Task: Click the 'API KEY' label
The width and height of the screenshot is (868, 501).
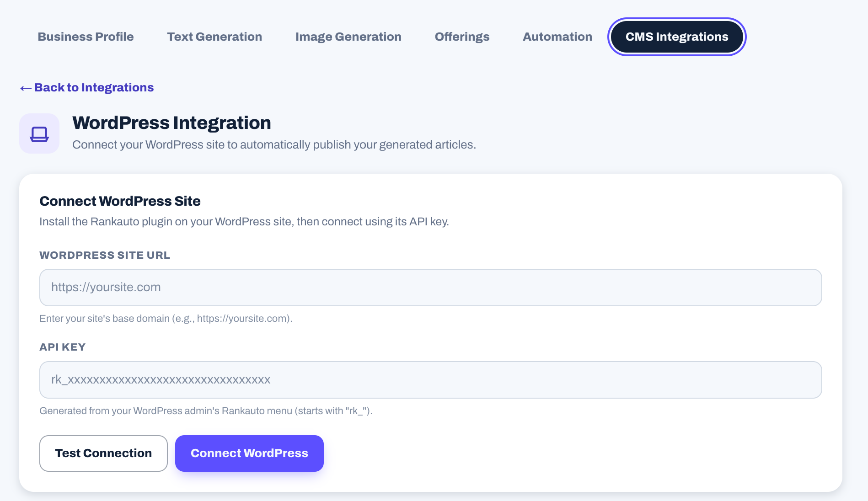Action: [x=63, y=347]
